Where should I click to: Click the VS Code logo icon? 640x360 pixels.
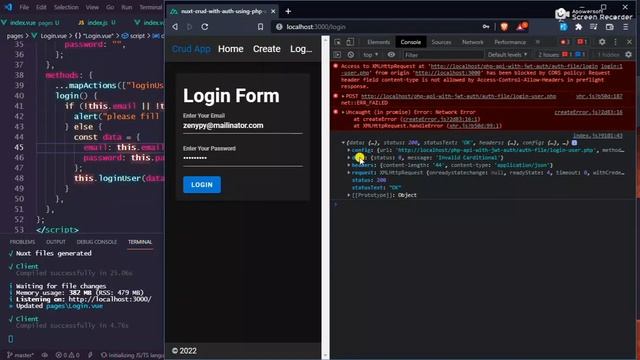pyautogui.click(x=8, y=7)
